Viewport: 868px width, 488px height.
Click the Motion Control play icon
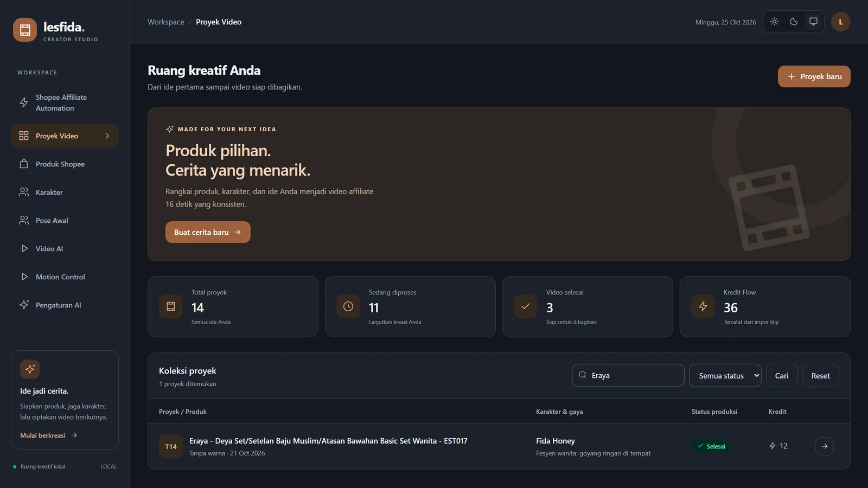24,277
